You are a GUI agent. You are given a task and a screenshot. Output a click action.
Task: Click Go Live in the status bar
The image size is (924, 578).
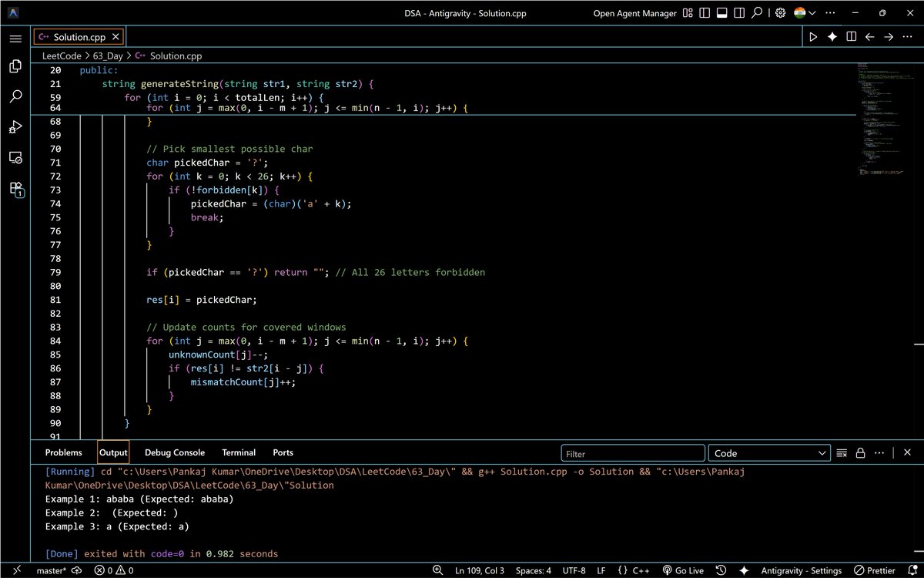(682, 571)
